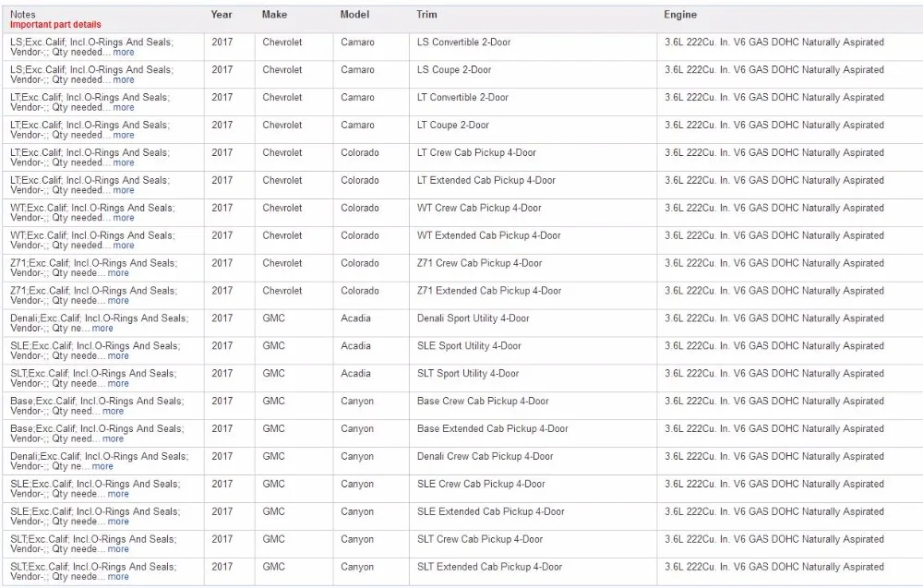Choose 'SLE Crew Cab Pickup 4-Door' trim cell
The image size is (923, 588).
pyautogui.click(x=481, y=485)
